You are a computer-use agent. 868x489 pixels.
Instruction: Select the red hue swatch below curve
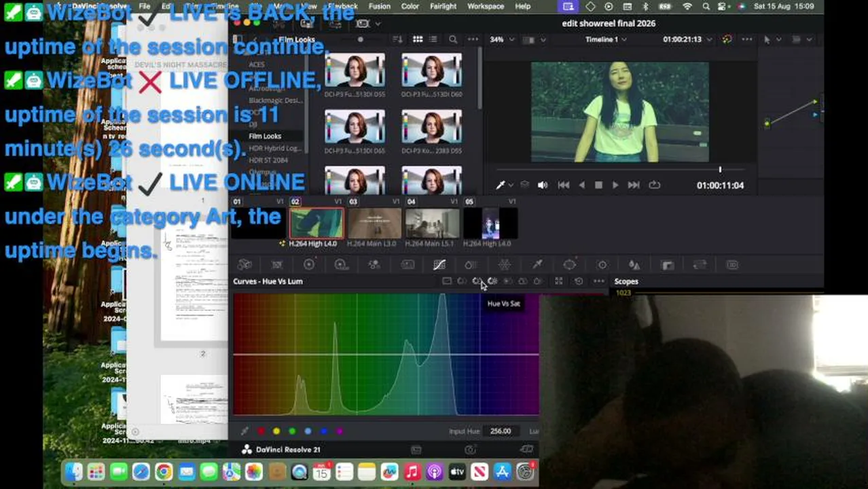(x=261, y=431)
